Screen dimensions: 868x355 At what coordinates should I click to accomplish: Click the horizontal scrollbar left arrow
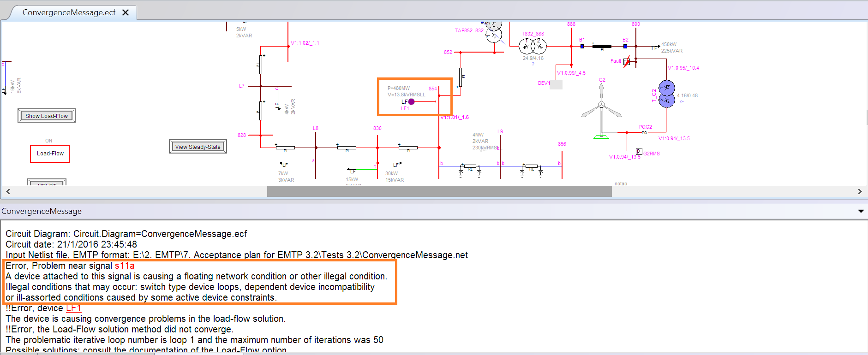pos(8,191)
